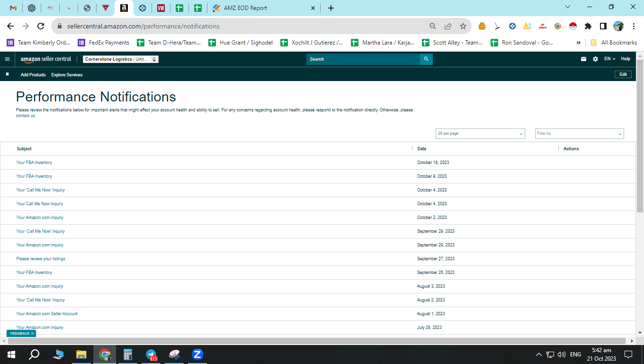Open the Filter by dropdown

click(580, 134)
